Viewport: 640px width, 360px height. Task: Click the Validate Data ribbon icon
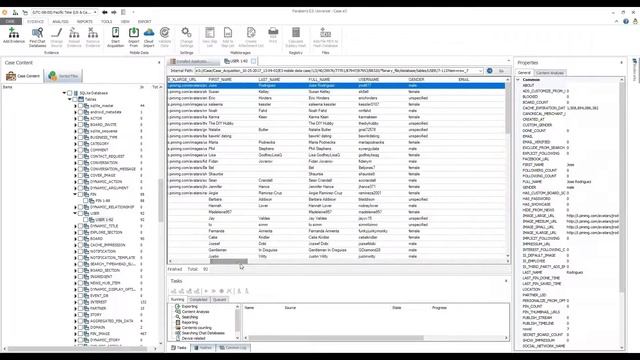164,33
